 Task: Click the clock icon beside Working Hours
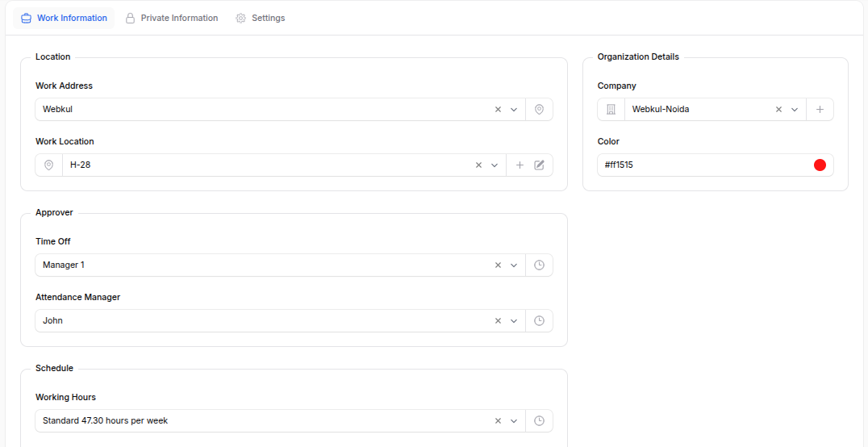coord(539,421)
